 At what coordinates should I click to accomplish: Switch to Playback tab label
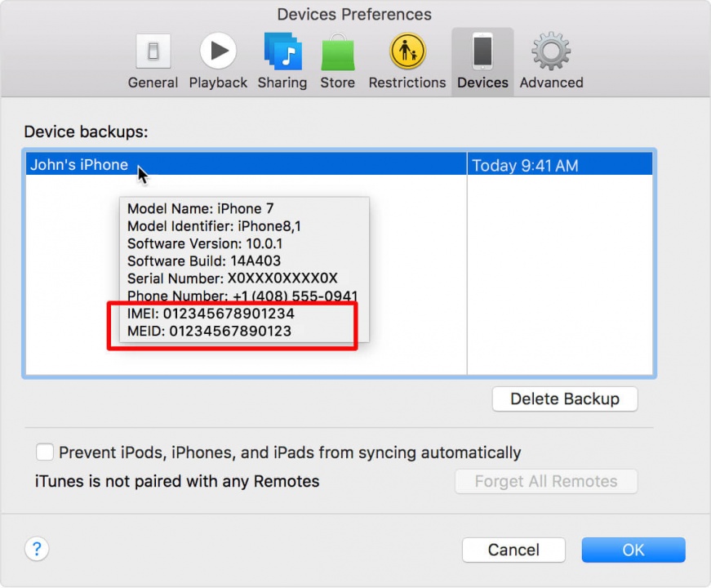pyautogui.click(x=218, y=82)
